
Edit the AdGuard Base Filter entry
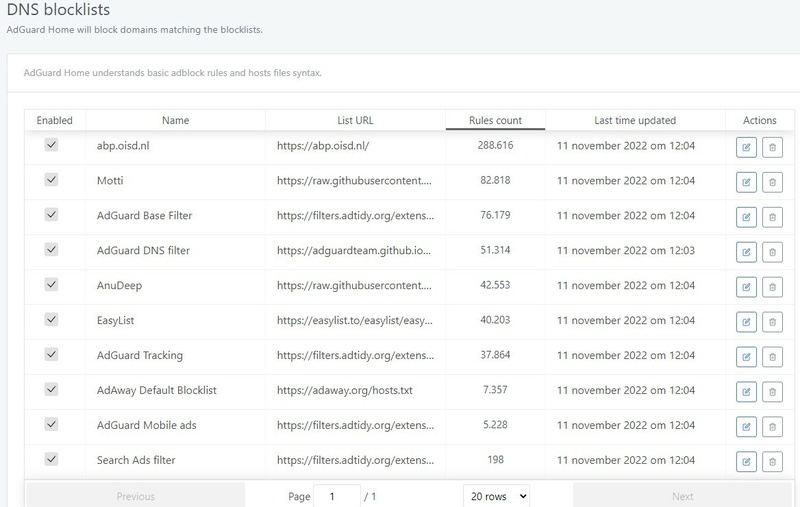point(746,217)
